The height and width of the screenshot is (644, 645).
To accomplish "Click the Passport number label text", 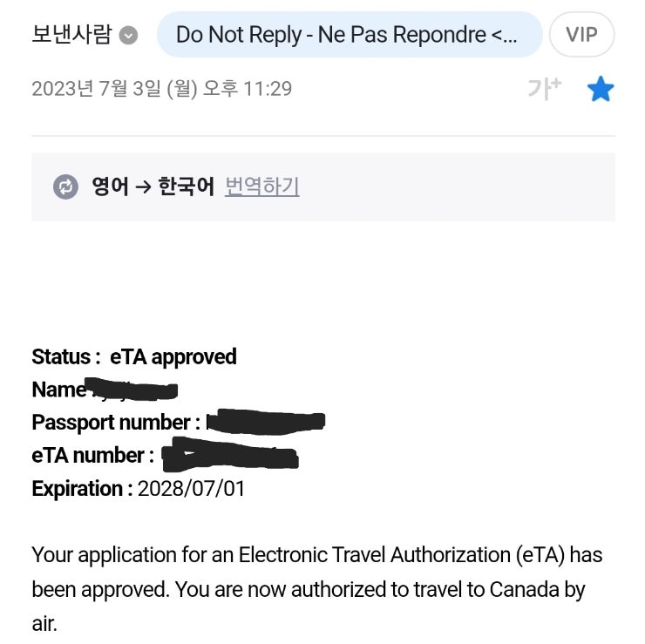I will (x=112, y=423).
